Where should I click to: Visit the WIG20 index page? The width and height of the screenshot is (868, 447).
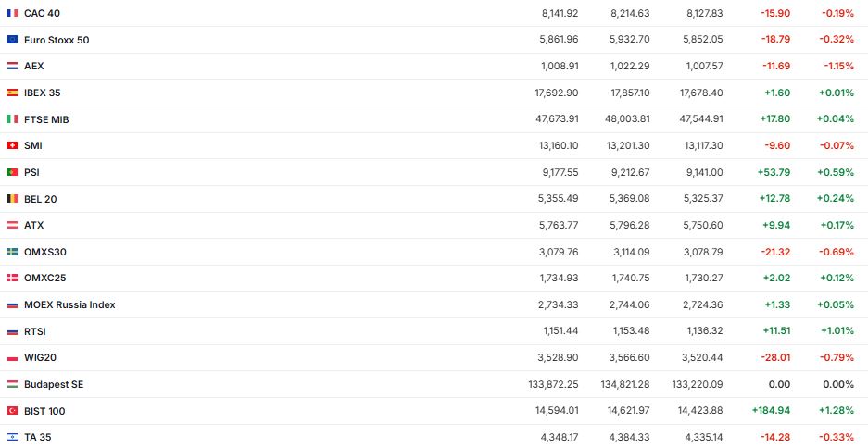(x=40, y=357)
